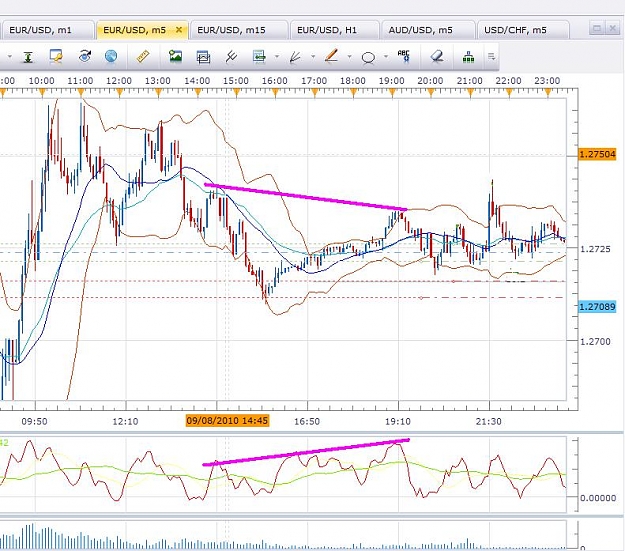This screenshot has width=625, height=551.
Task: Select the EUR/USD, m5 tab
Action: click(x=142, y=30)
